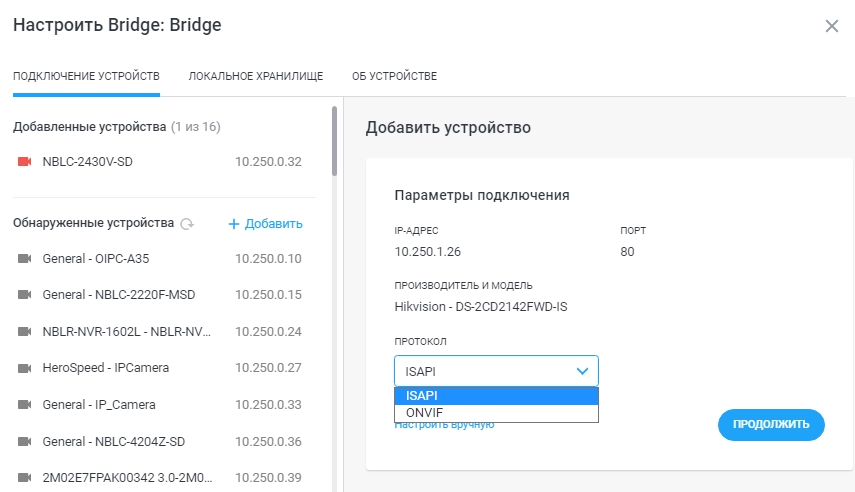855x492 pixels.
Task: Refresh the discovered devices list
Action: [187, 224]
